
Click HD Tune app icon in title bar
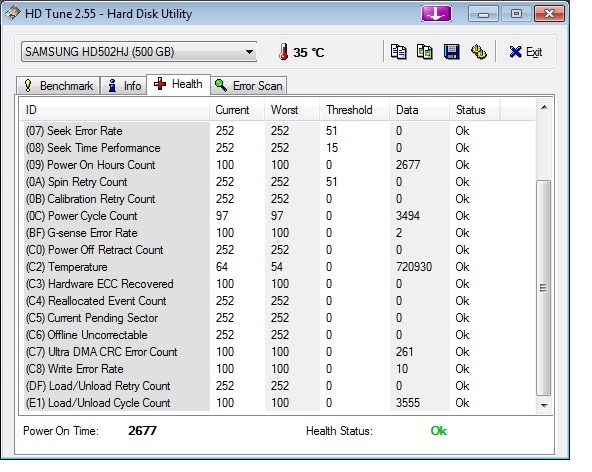pos(12,14)
